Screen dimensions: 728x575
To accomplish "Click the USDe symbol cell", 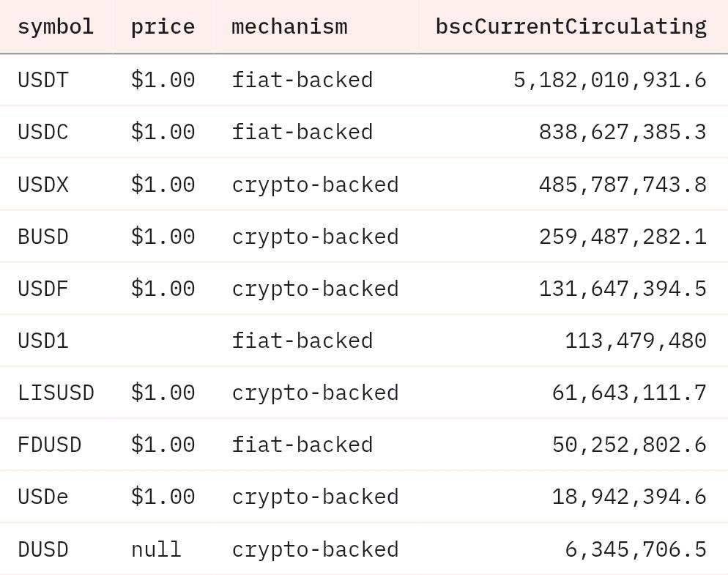I will tap(43, 497).
